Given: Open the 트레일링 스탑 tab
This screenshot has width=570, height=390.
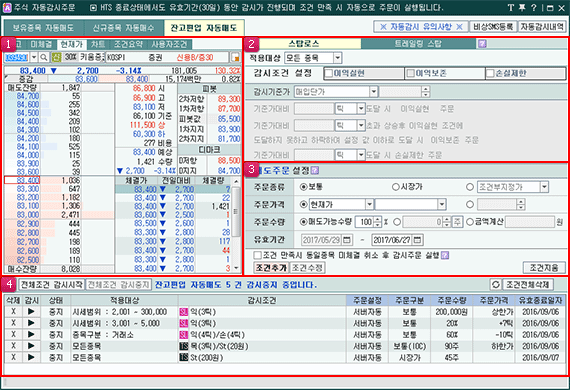Looking at the screenshot, I should pos(418,44).
